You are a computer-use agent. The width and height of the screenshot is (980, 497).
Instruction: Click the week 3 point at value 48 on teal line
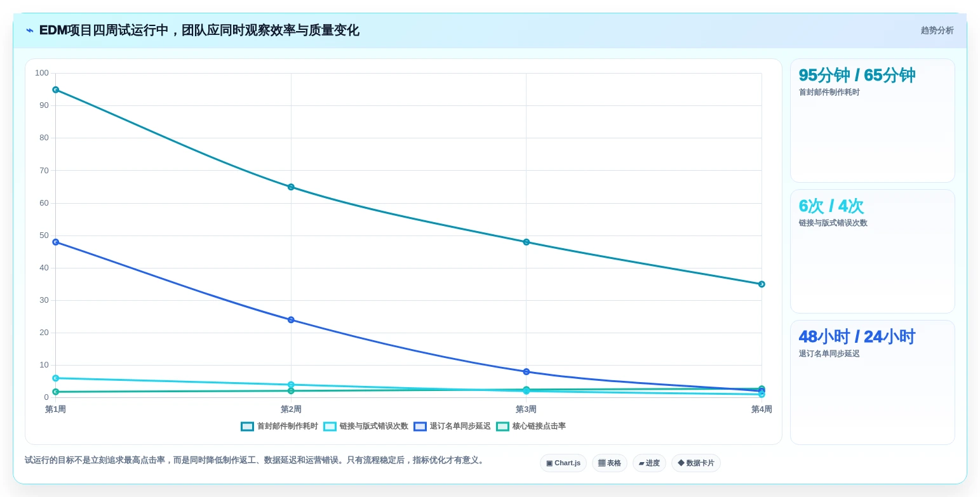pos(526,242)
